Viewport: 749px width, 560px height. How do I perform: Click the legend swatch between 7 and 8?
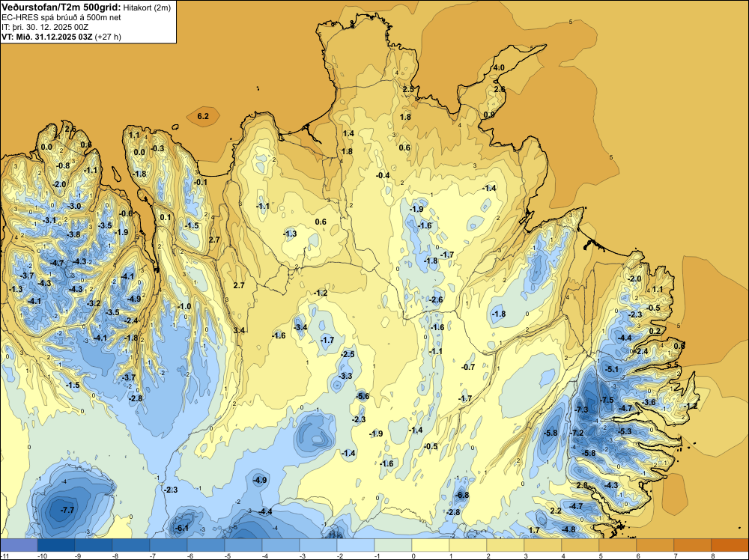[x=693, y=545]
